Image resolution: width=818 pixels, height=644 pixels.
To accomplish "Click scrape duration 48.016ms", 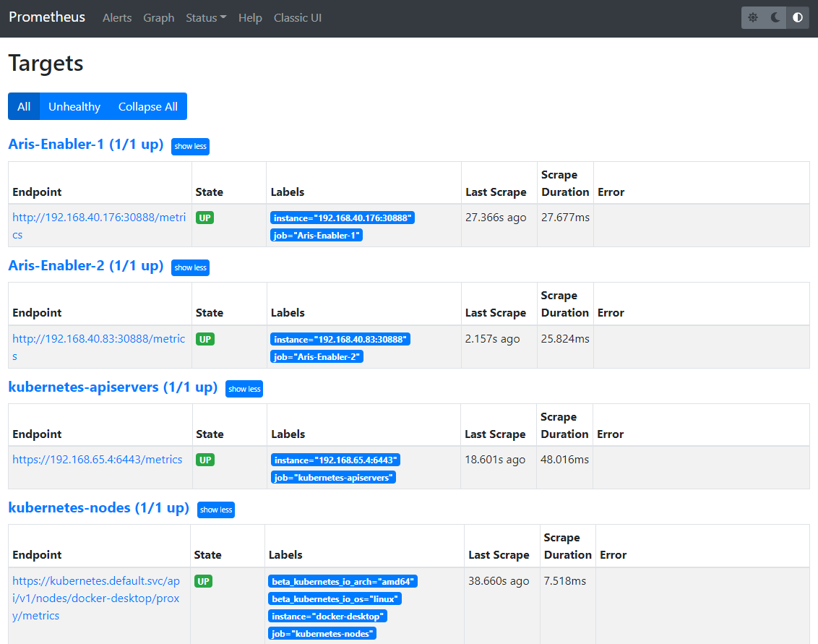I will (564, 460).
